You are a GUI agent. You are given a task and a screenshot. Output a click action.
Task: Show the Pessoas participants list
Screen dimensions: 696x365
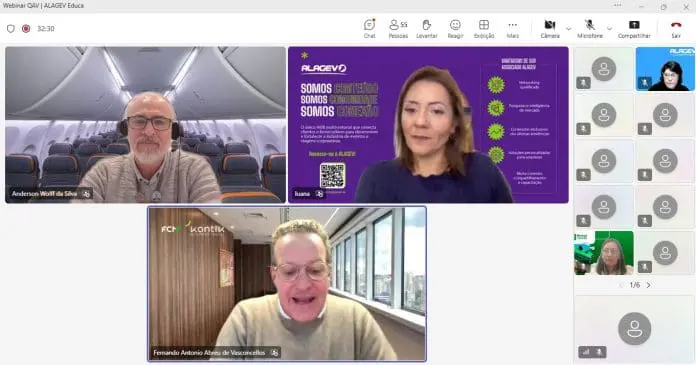[398, 29]
